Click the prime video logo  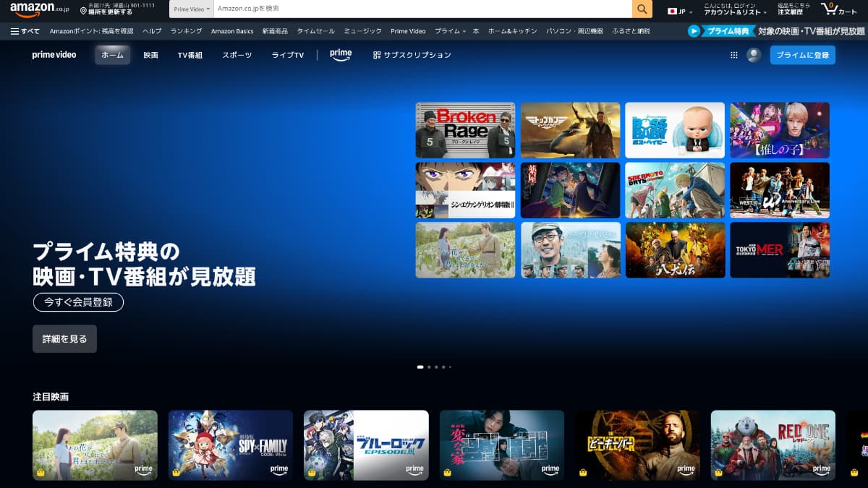54,54
